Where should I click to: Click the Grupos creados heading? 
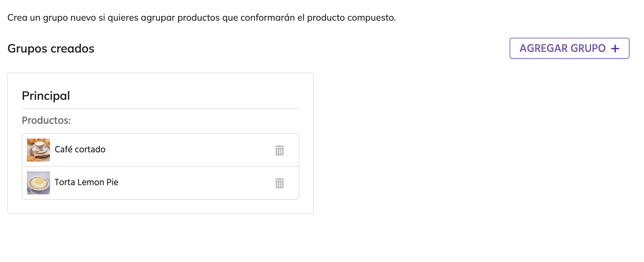(x=51, y=49)
